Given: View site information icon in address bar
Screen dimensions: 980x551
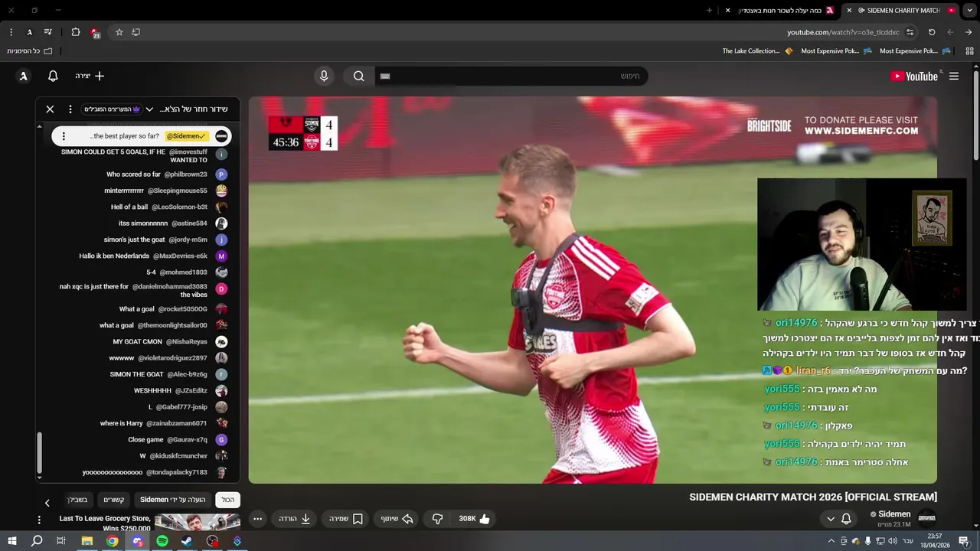Looking at the screenshot, I should 910,32.
